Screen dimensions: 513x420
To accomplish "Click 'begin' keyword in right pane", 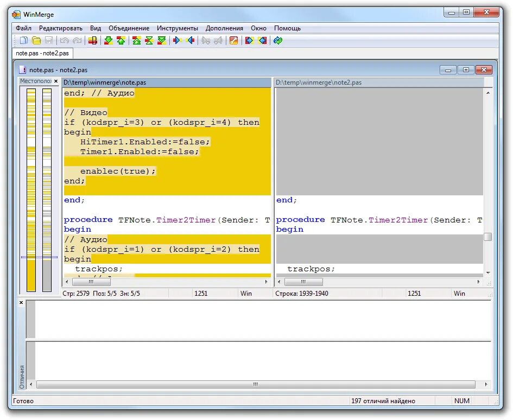I will (x=290, y=230).
